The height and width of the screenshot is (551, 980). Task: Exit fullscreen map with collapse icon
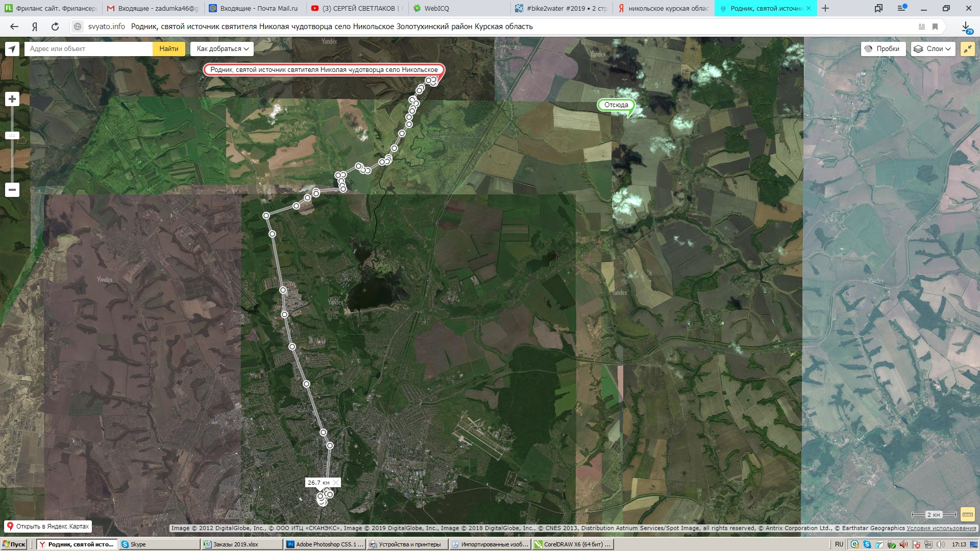point(967,49)
